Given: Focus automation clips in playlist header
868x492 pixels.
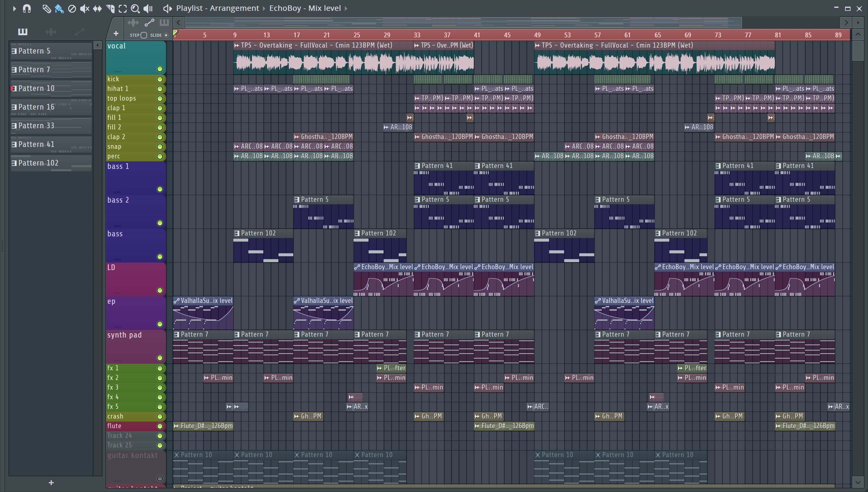Looking at the screenshot, I should point(149,23).
